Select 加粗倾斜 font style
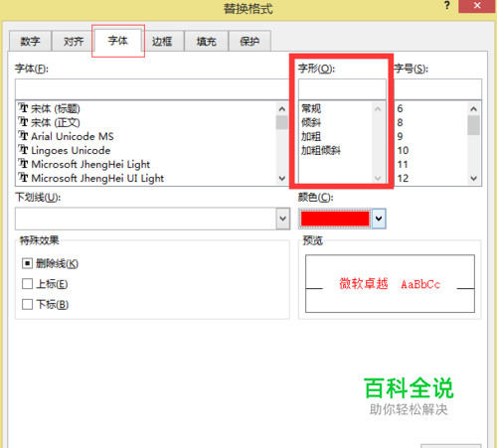This screenshot has height=448, width=497. pos(320,150)
